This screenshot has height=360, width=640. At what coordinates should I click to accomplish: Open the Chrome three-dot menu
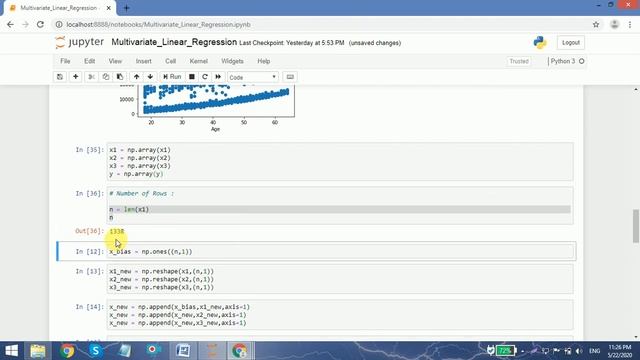point(630,24)
